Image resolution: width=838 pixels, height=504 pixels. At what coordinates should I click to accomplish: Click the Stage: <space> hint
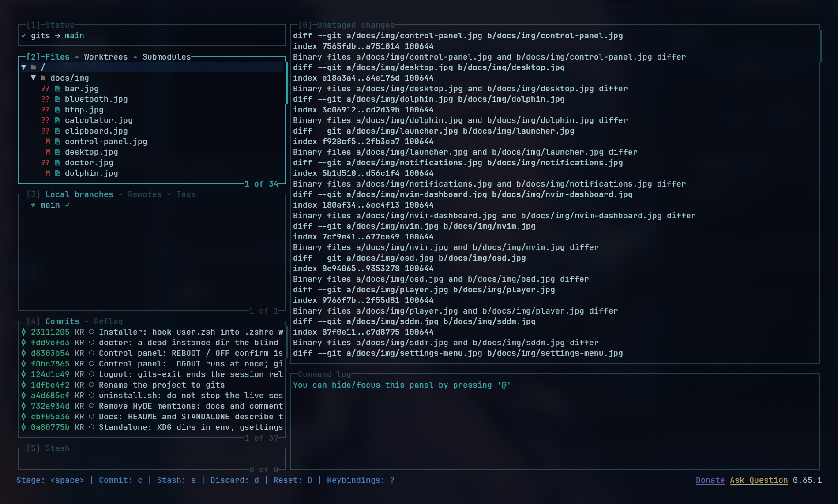tap(50, 480)
